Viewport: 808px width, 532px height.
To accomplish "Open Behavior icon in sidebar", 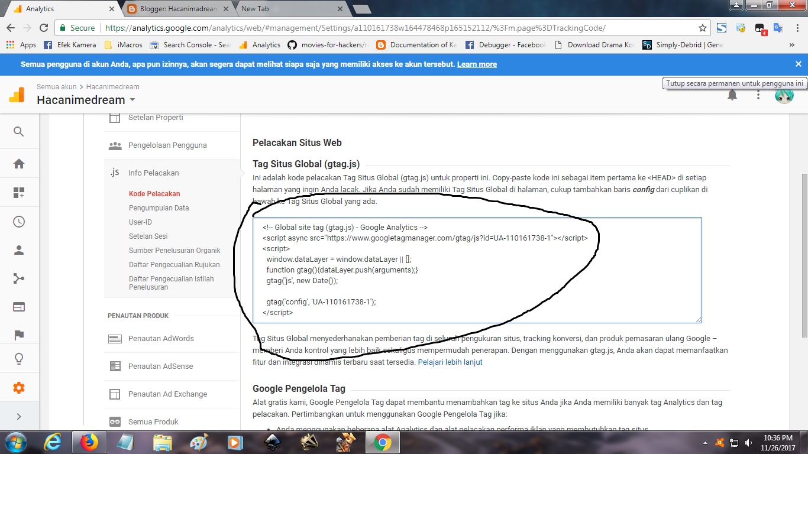I will (19, 307).
